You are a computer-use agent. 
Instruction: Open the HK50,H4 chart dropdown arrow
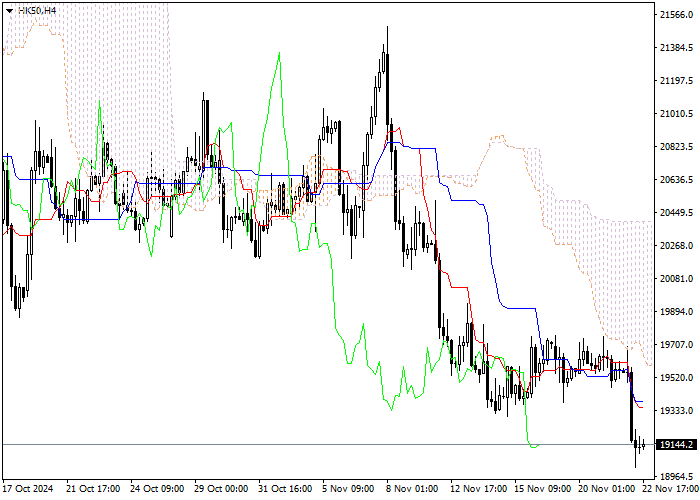[9, 11]
